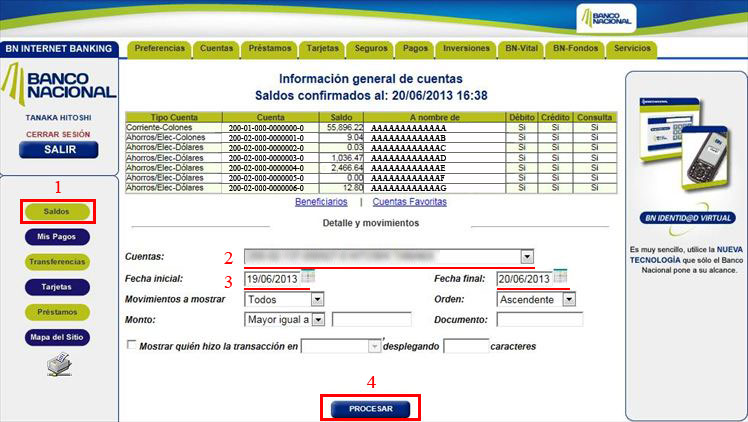
Task: Open the BN-Vital tab
Action: click(521, 49)
